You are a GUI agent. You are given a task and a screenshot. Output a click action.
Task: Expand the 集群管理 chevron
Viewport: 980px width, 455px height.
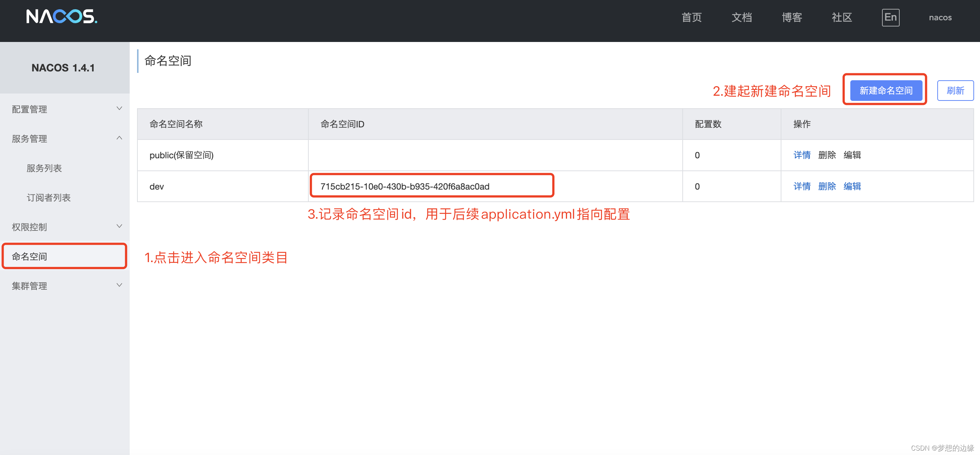tap(119, 285)
